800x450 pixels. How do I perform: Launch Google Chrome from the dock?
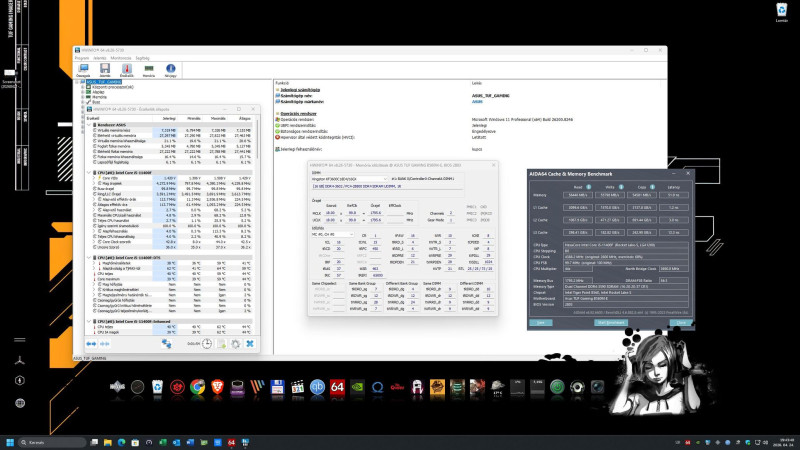coord(197,387)
